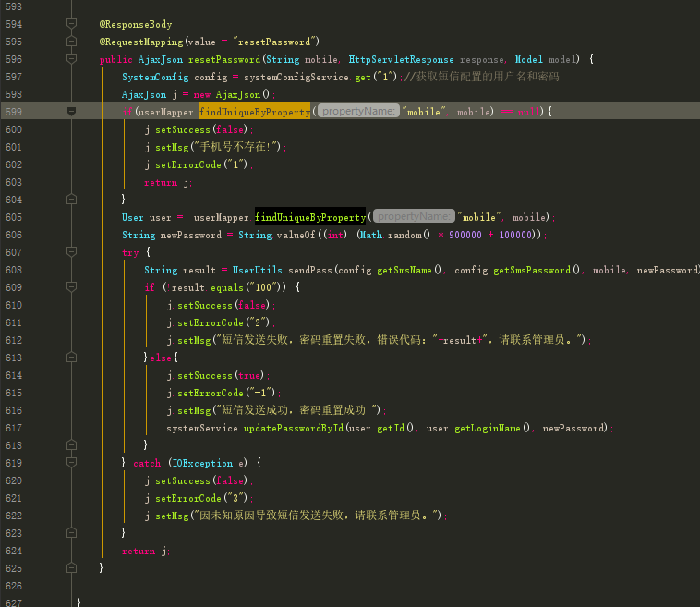Click the setMsg call on line 622
The image size is (700, 607).
click(x=298, y=516)
